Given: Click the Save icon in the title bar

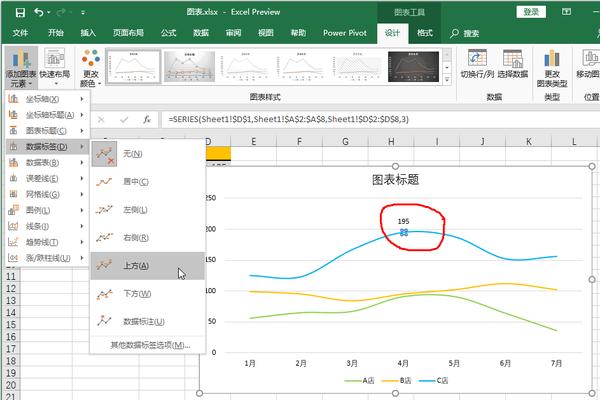Looking at the screenshot, I should point(20,12).
